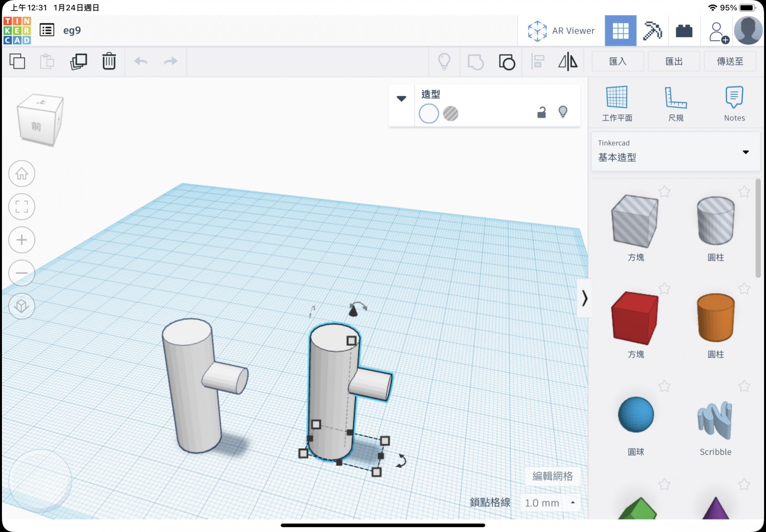Ungroup the selected shape

click(x=507, y=62)
